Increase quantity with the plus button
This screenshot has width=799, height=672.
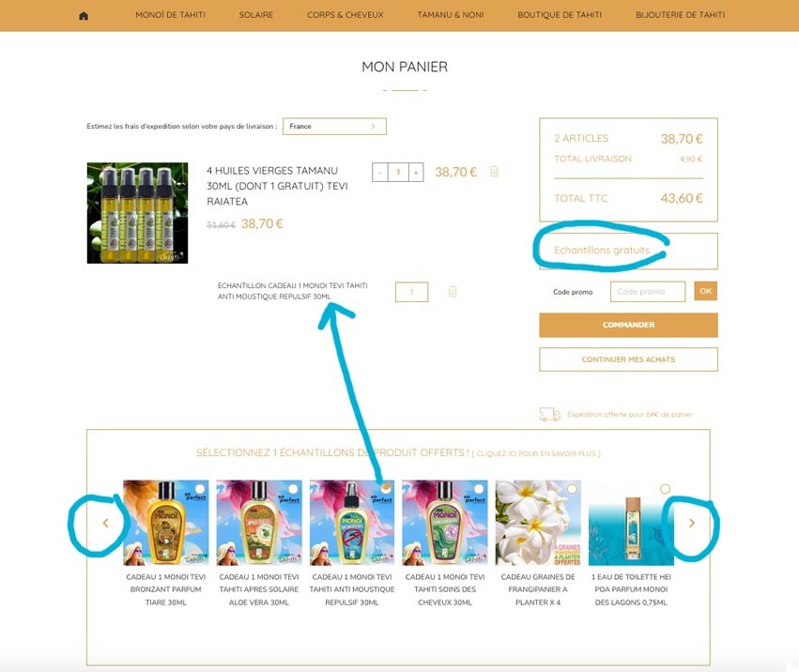[x=416, y=172]
